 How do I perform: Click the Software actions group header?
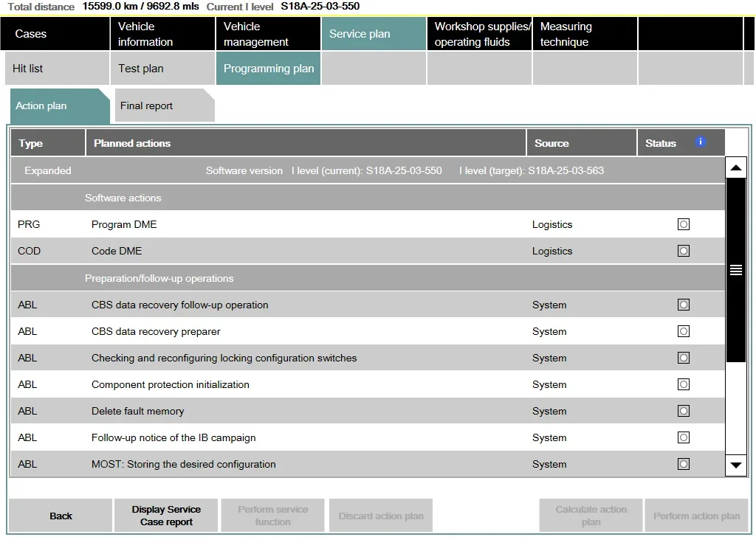point(368,198)
